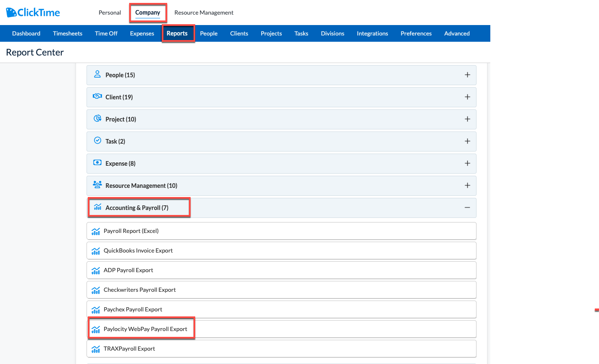Open Time Off in the navigation bar
The width and height of the screenshot is (599, 364).
[106, 33]
